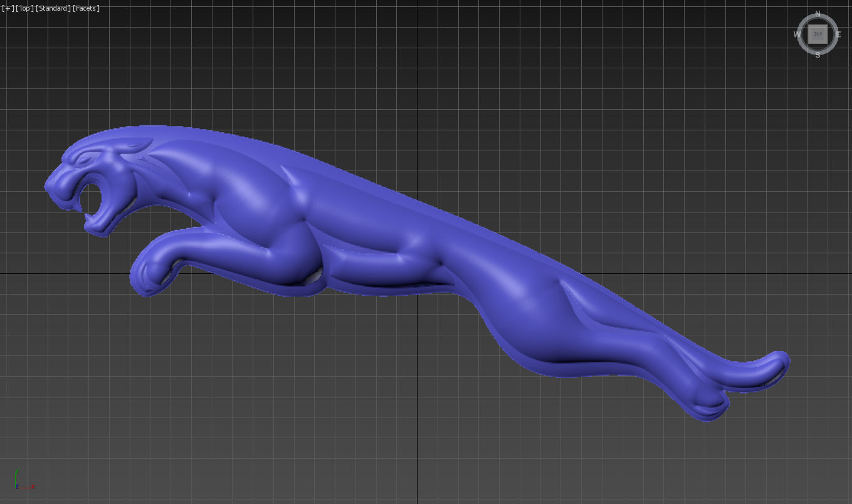The height and width of the screenshot is (504, 852).
Task: Click the S compass label on ViewCube
Action: coord(818,55)
